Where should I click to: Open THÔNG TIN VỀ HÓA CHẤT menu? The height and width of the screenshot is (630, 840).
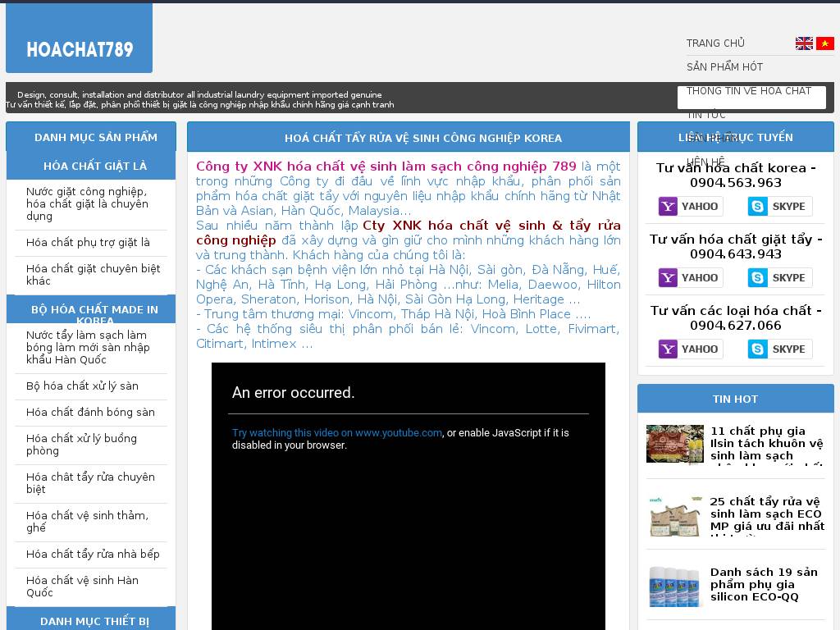[748, 91]
